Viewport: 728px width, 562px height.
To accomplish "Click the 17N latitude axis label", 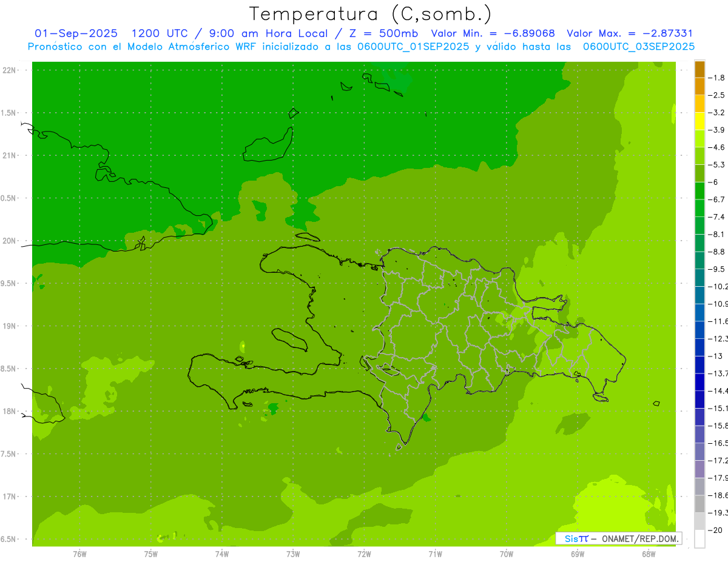I will pos(9,497).
